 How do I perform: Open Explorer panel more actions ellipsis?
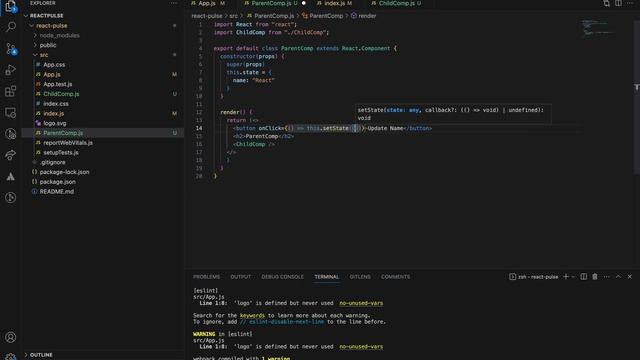[x=174, y=3]
